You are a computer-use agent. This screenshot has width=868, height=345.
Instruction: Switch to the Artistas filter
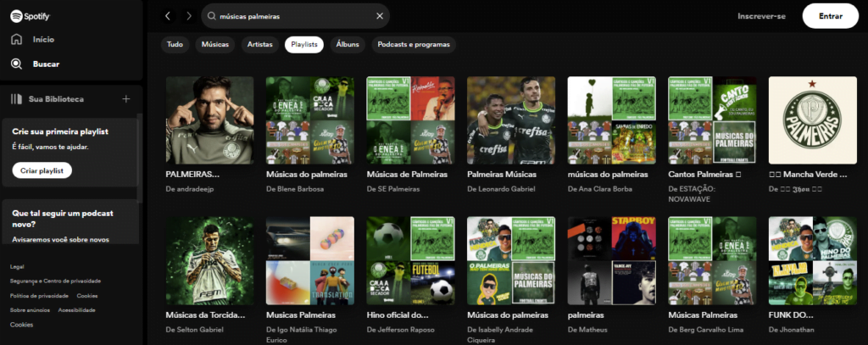pos(259,45)
